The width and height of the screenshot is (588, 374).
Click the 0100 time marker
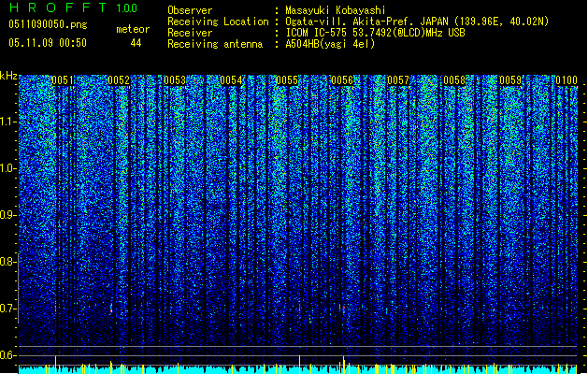pos(566,80)
